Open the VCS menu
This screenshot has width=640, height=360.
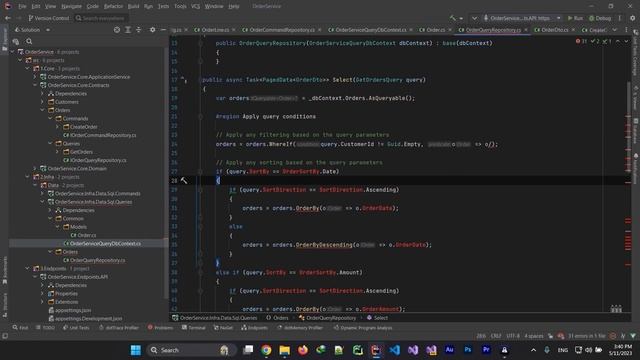coord(196,6)
